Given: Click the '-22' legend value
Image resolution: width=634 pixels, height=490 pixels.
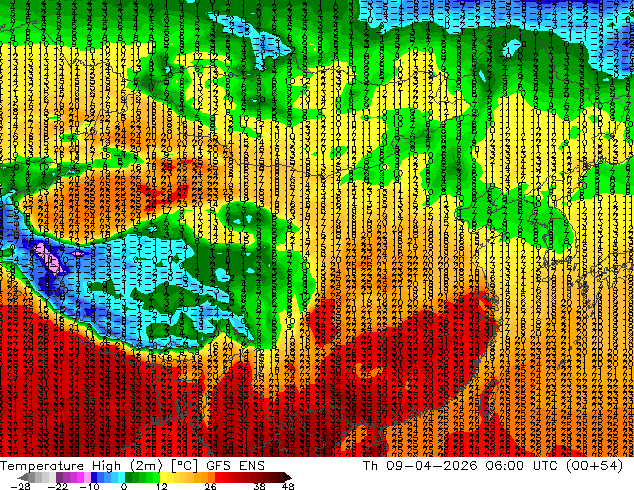Looking at the screenshot, I should click(58, 486).
